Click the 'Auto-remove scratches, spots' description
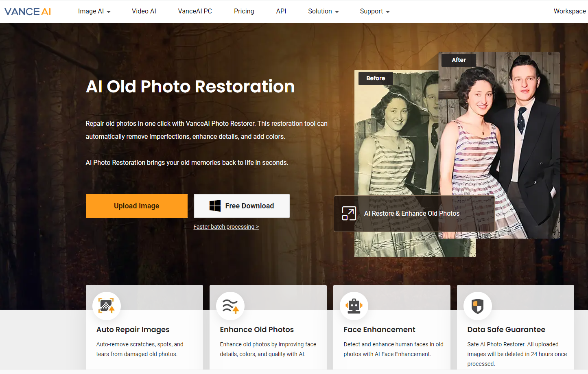 pyautogui.click(x=140, y=349)
